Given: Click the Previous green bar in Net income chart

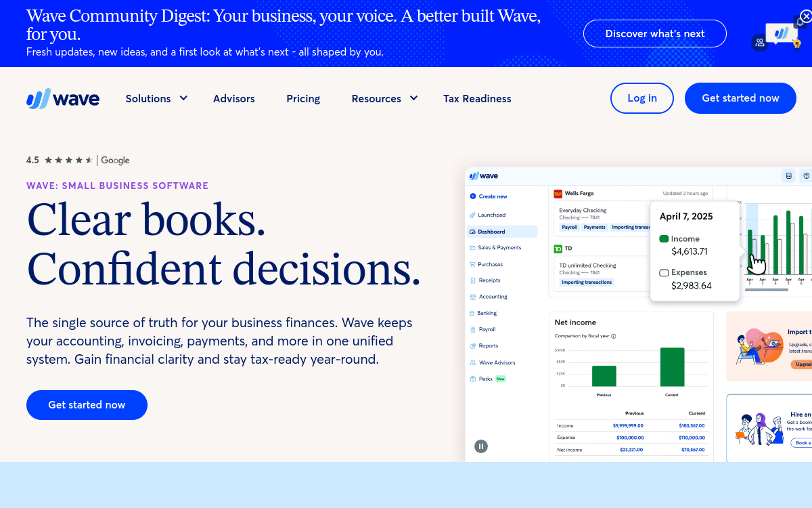Looking at the screenshot, I should 604,376.
